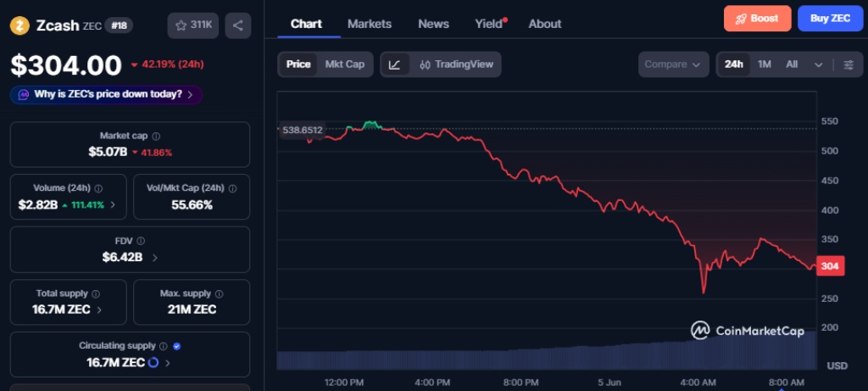
Task: Click the 12:00 PM axis label
Action: [x=344, y=383]
